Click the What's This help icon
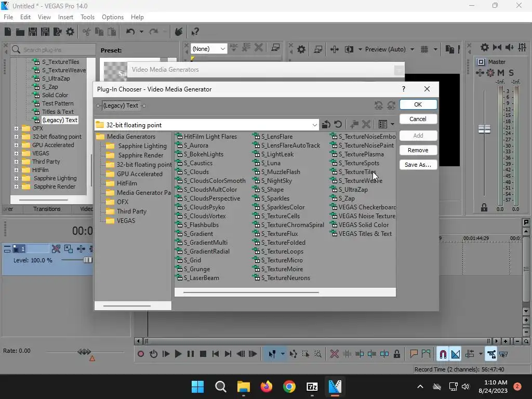 coord(195,32)
